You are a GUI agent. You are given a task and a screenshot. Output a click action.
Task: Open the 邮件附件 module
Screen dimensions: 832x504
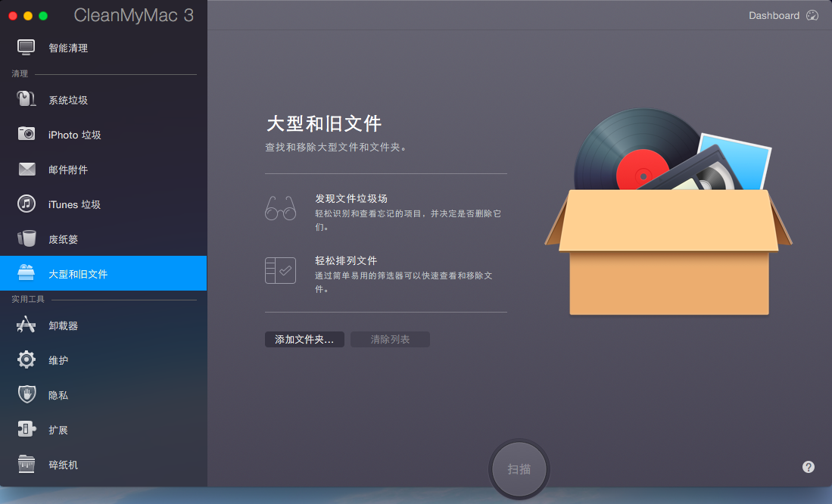click(x=104, y=170)
